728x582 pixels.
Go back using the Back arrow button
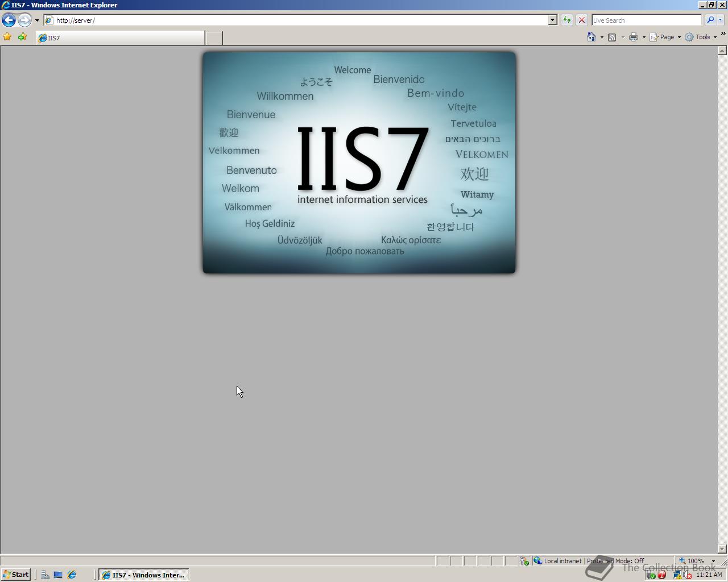[x=9, y=20]
